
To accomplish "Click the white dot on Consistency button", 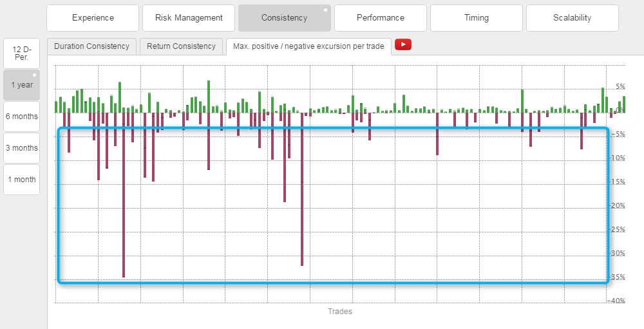I will pyautogui.click(x=326, y=10).
